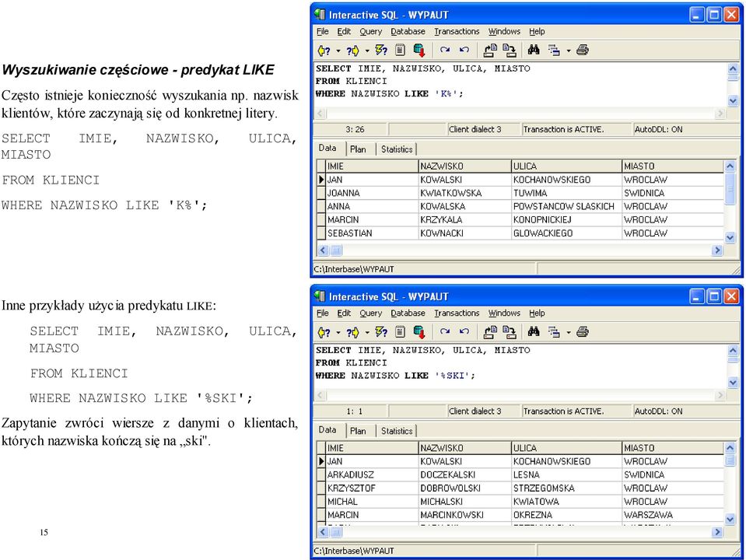The width and height of the screenshot is (746, 560).
Task: Click grid scroll-down arrow in 'K%' results
Action: coord(730,237)
